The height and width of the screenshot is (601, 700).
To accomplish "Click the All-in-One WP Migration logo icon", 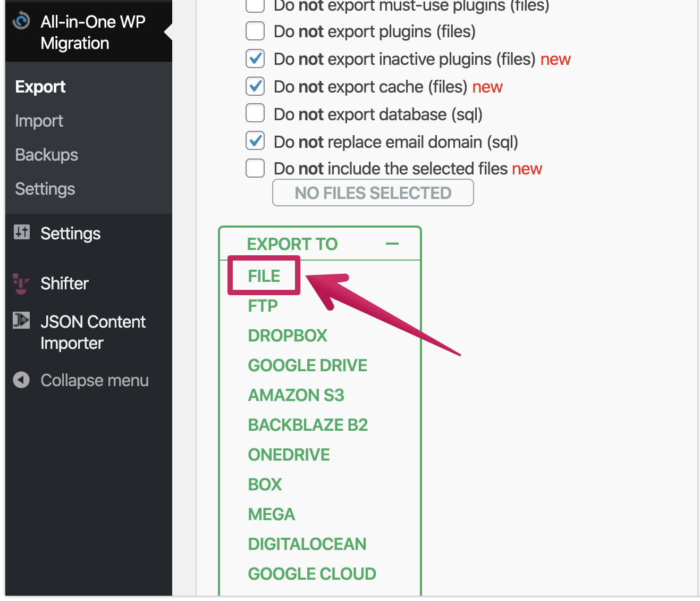I will tap(21, 21).
